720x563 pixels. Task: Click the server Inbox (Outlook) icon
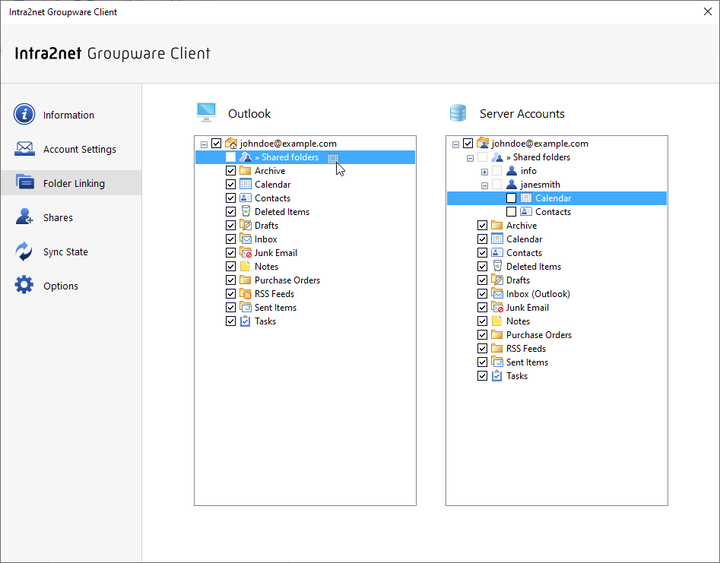(x=497, y=293)
